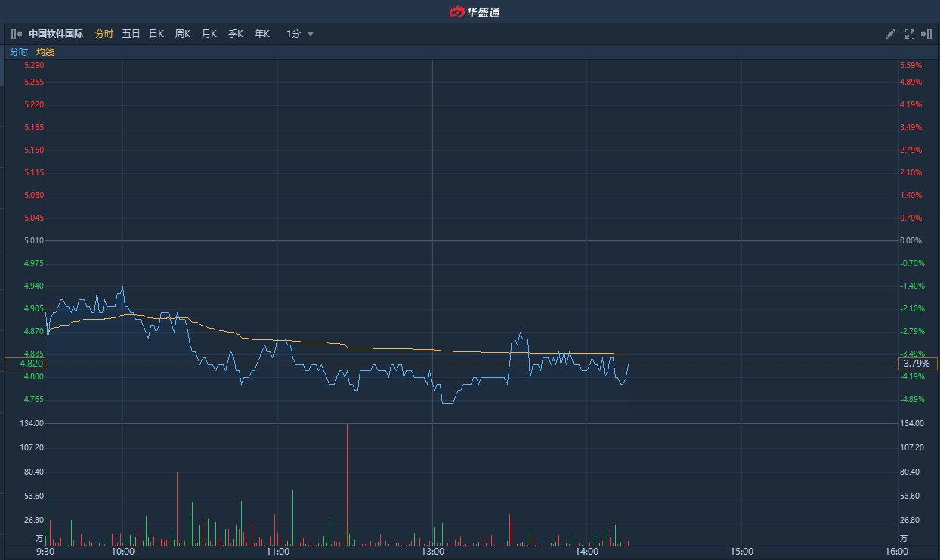Show the 年K yearly candlestick view

click(262, 34)
